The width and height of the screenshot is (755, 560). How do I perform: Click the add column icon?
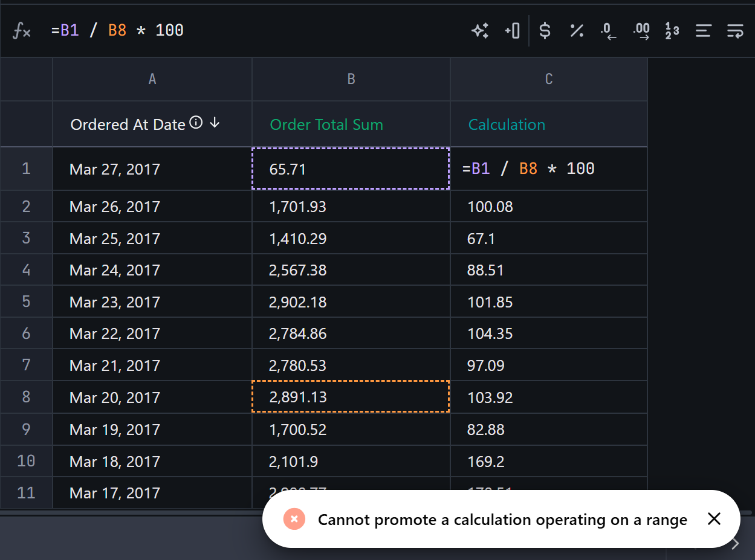tap(512, 31)
